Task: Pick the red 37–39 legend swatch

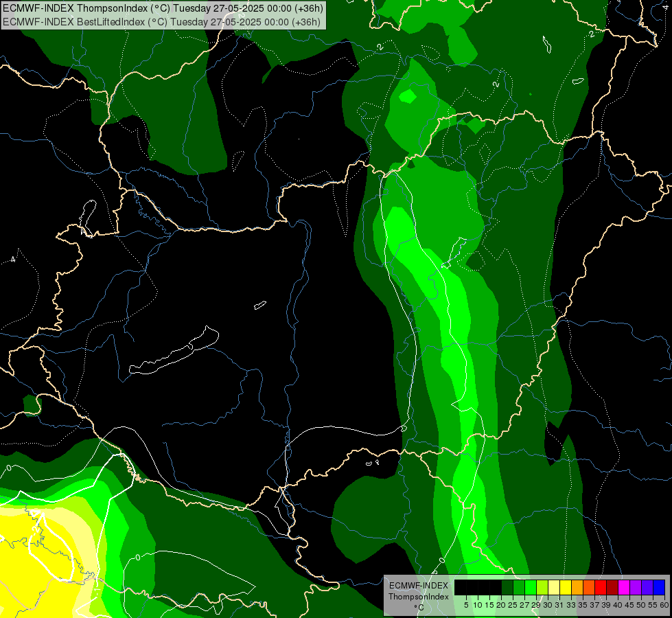Action: pos(601,587)
